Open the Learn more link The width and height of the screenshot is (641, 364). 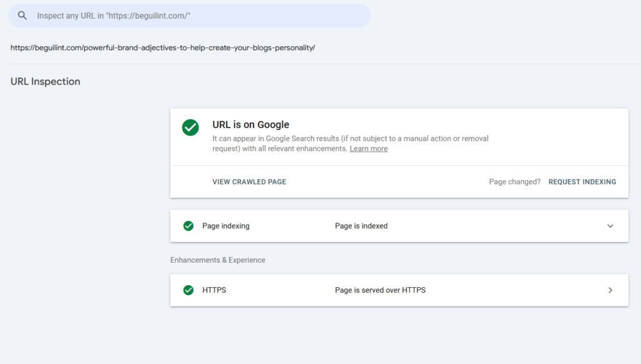pos(368,149)
